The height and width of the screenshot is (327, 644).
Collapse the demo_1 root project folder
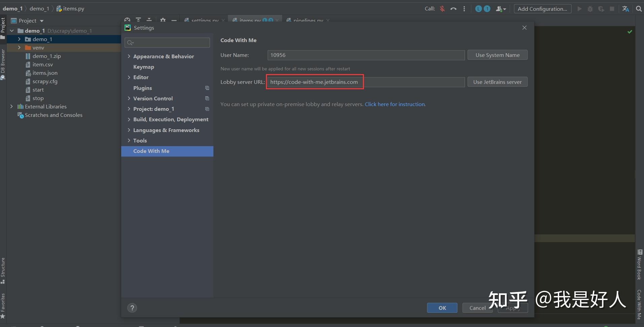(12, 31)
